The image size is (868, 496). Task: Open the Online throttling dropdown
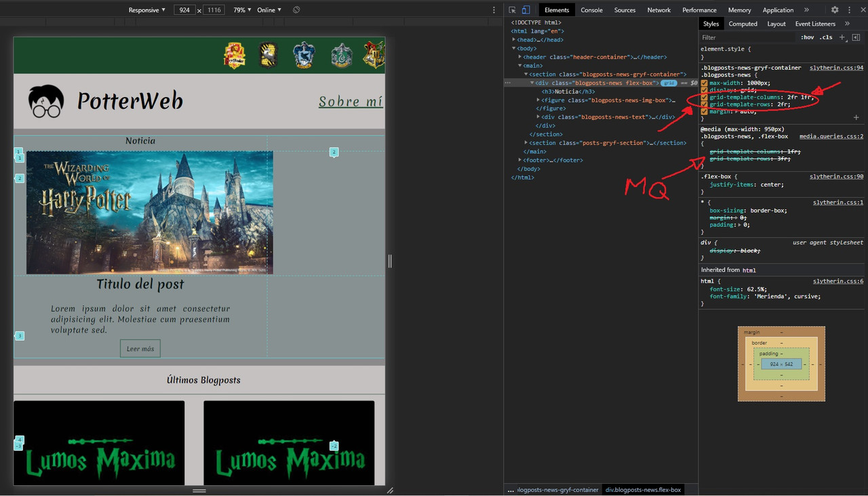[x=269, y=10]
